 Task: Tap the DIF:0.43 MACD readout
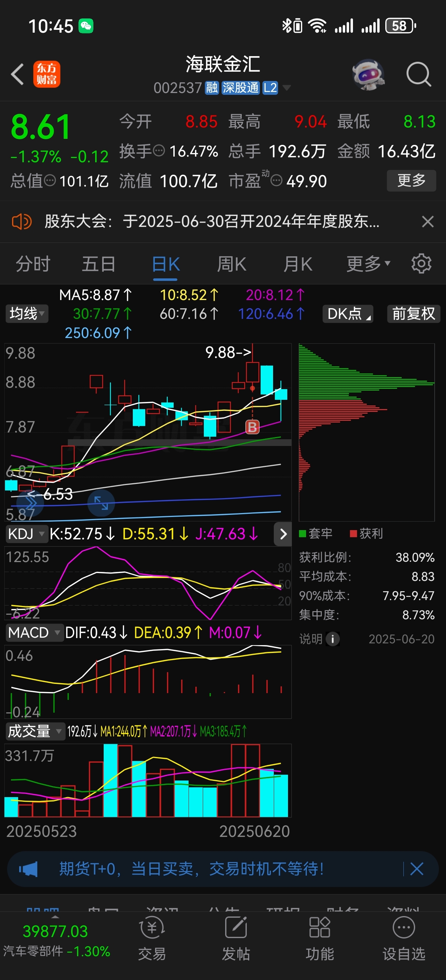point(96,633)
